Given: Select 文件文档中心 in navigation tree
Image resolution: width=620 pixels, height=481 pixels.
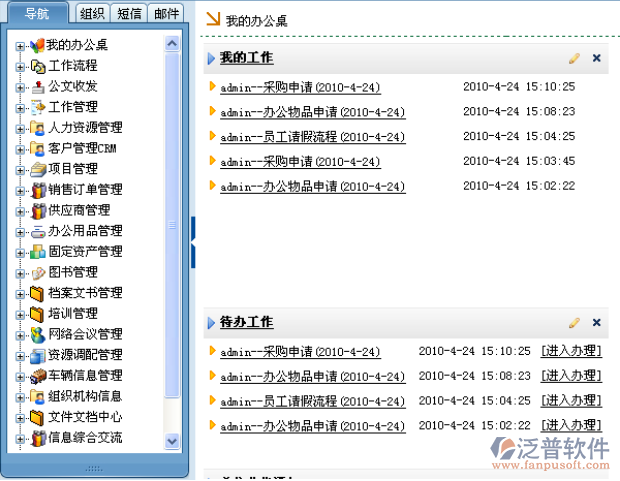Looking at the screenshot, I should 85,417.
